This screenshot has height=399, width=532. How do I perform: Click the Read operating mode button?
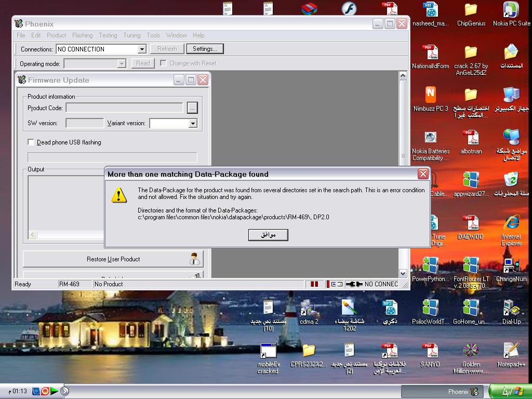(143, 63)
